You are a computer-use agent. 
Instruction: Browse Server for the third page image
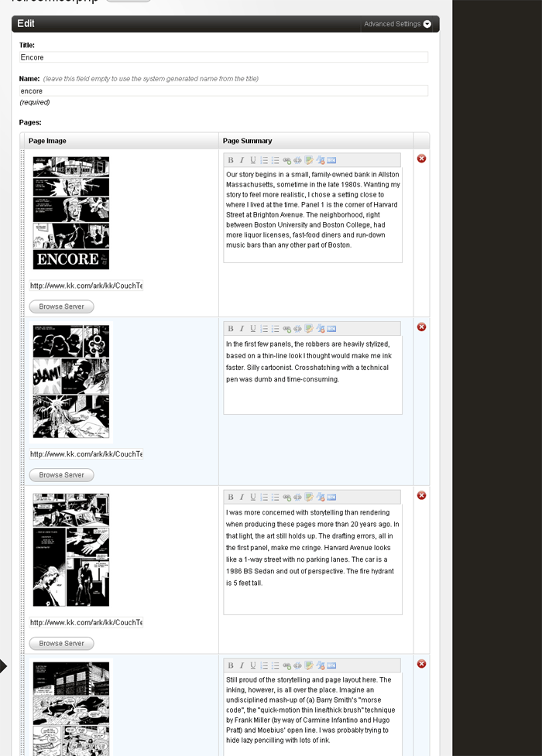coord(61,643)
